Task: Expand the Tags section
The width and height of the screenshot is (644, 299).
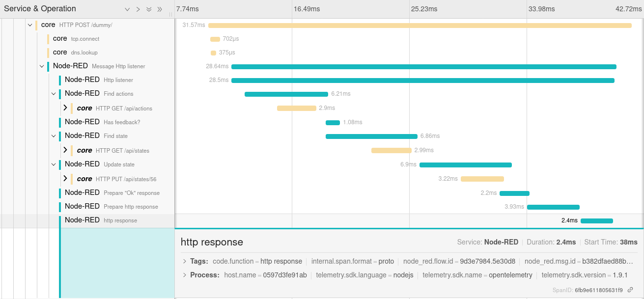Action: (x=185, y=261)
